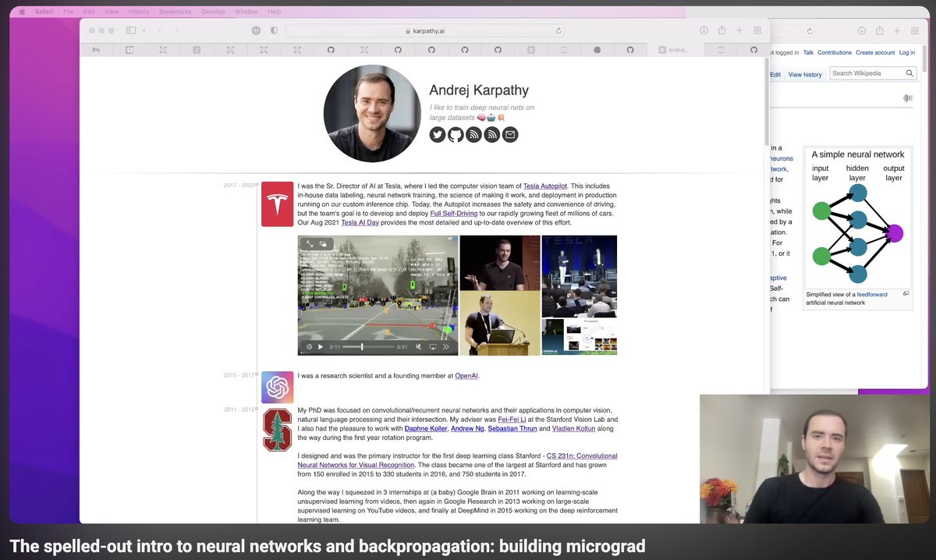Open the Safari menu in the menu bar
This screenshot has height=560, width=936.
pyautogui.click(x=44, y=12)
